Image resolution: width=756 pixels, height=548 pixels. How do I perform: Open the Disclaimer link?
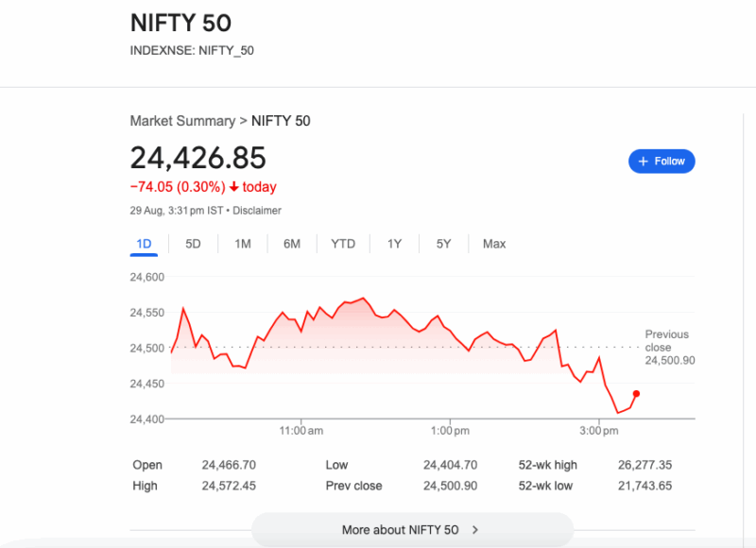click(x=257, y=211)
